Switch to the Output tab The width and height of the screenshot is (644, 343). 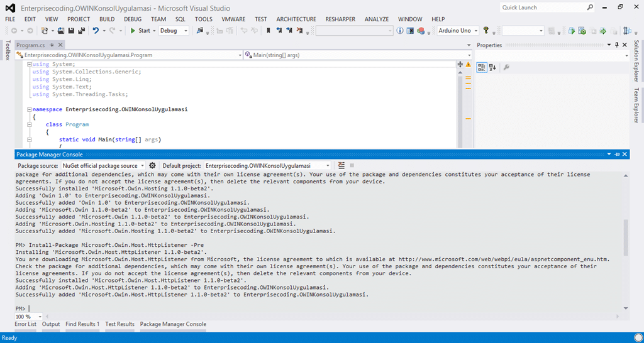click(51, 324)
